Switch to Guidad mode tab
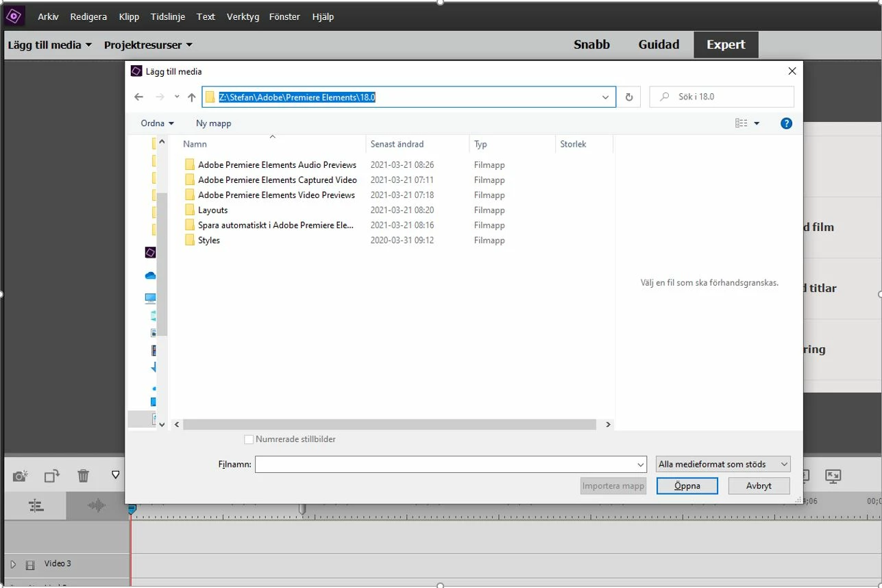This screenshot has width=882, height=588. 659,45
